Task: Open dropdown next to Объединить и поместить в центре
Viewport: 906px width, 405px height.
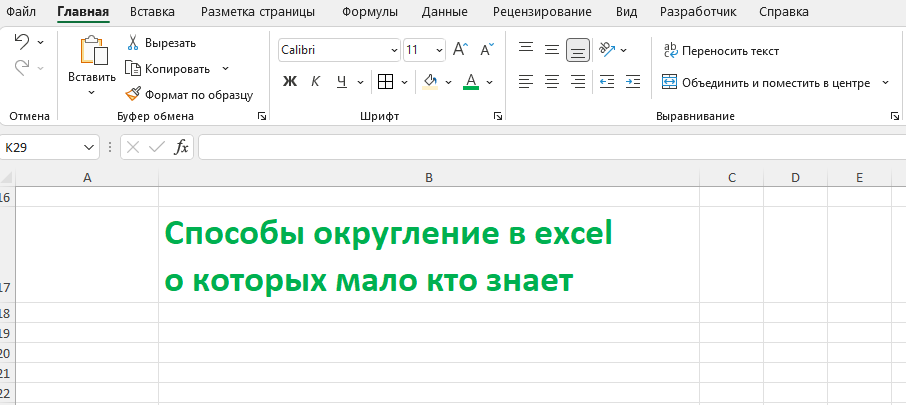Action: (x=885, y=83)
